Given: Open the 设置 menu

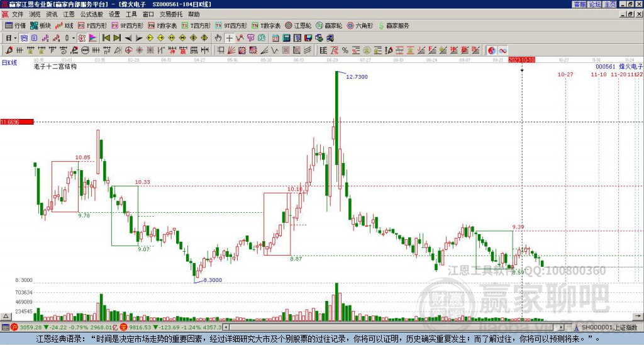Looking at the screenshot, I should click(114, 14).
